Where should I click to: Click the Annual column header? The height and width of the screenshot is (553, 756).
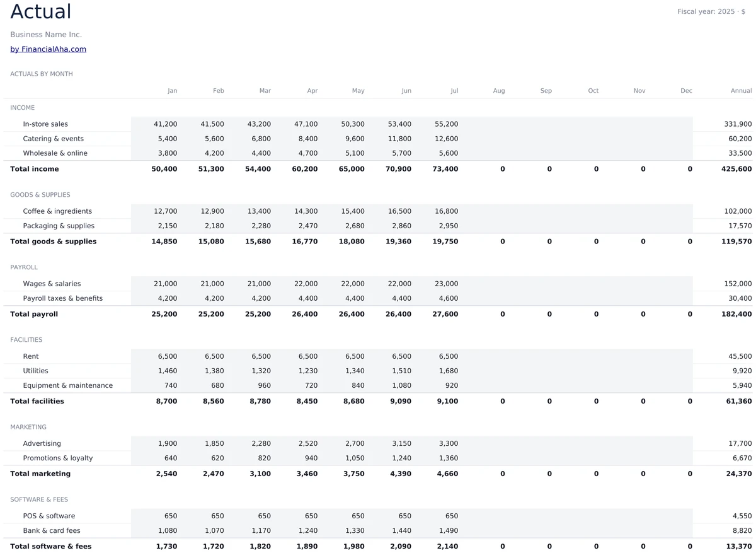click(x=741, y=91)
